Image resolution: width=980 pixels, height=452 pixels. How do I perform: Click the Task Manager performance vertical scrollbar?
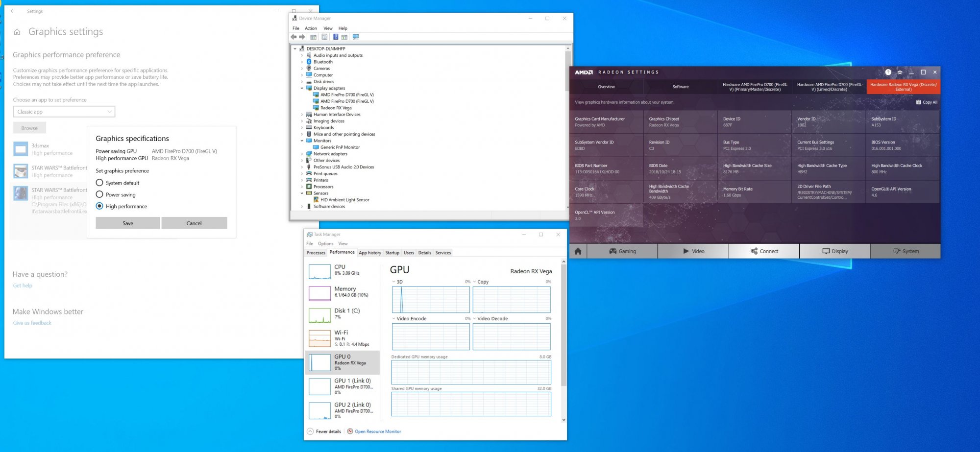coord(563,325)
